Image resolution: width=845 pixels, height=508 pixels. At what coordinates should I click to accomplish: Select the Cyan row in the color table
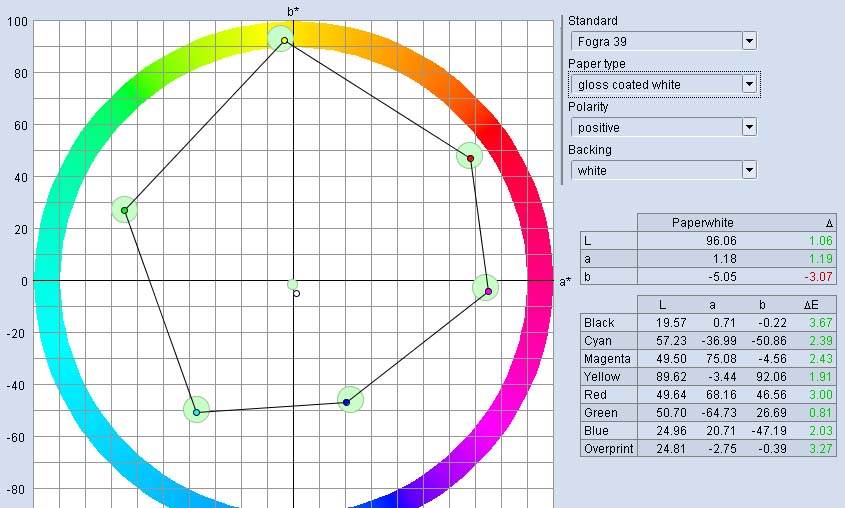608,341
